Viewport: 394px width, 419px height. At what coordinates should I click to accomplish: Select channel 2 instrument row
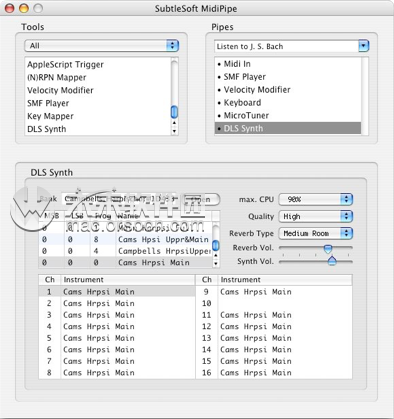pos(117,303)
